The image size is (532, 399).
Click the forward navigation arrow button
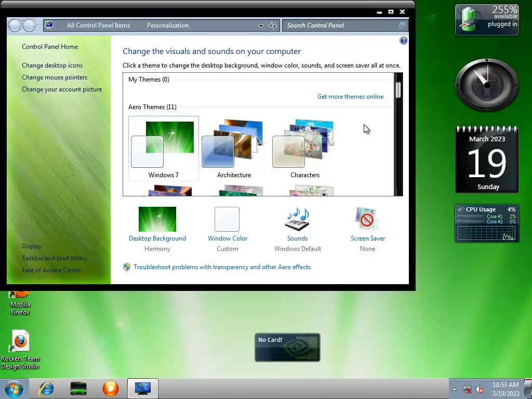[29, 25]
